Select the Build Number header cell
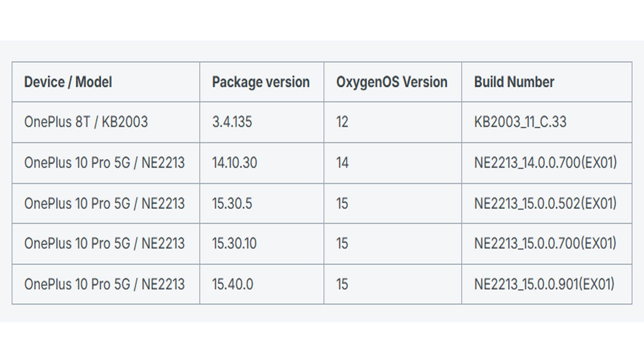Image resolution: width=644 pixels, height=362 pixels. tap(514, 82)
